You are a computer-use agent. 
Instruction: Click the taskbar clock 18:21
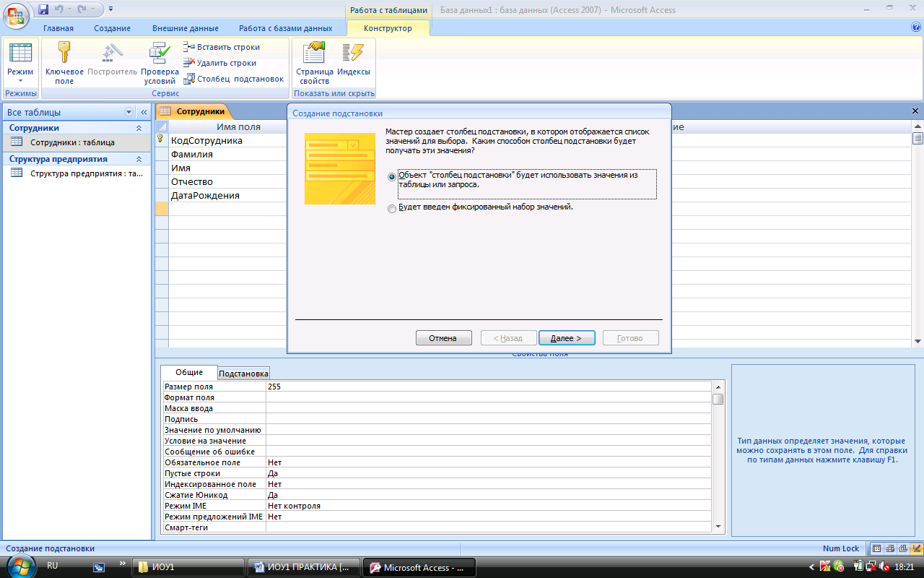[x=905, y=567]
